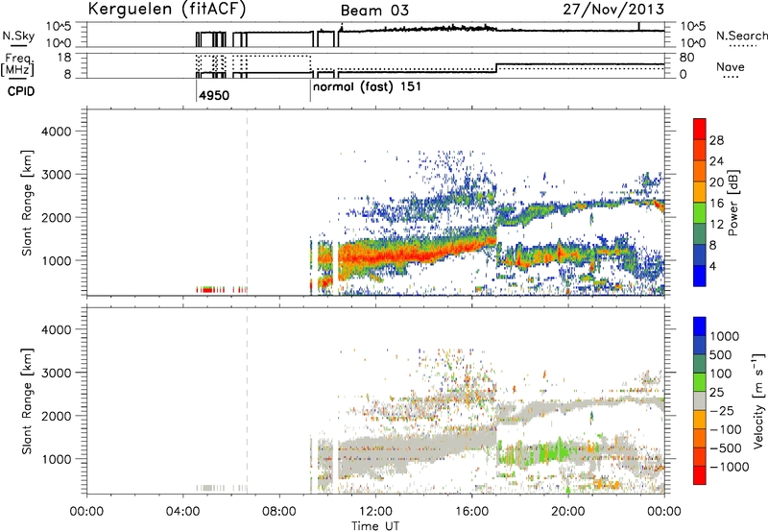This screenshot has width=768, height=532.
Task: Click the '16:00' time axis tick label
Action: [x=471, y=512]
